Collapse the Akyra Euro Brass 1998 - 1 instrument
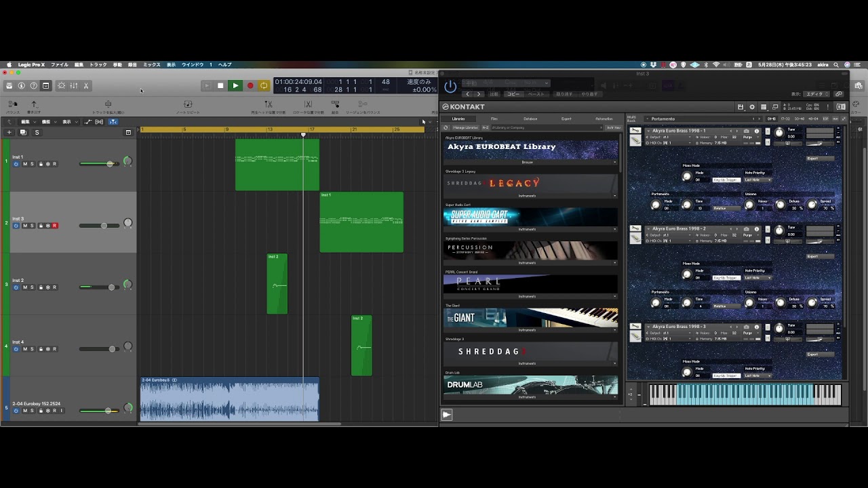Screen dimensions: 868x488 click(648, 131)
